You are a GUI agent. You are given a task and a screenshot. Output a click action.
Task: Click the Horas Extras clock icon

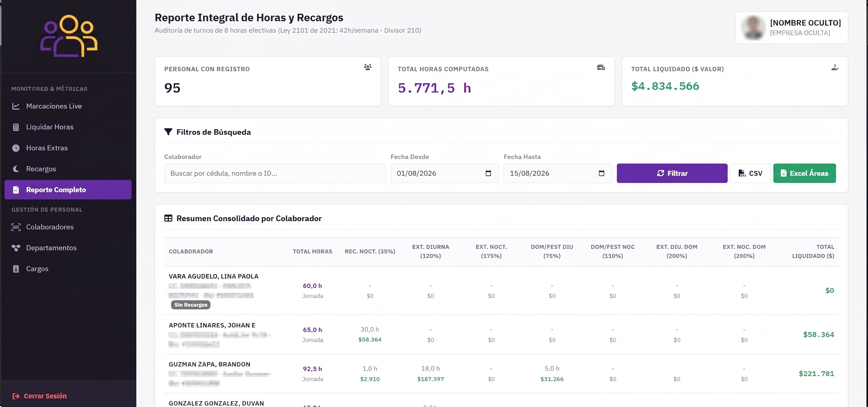click(x=16, y=148)
